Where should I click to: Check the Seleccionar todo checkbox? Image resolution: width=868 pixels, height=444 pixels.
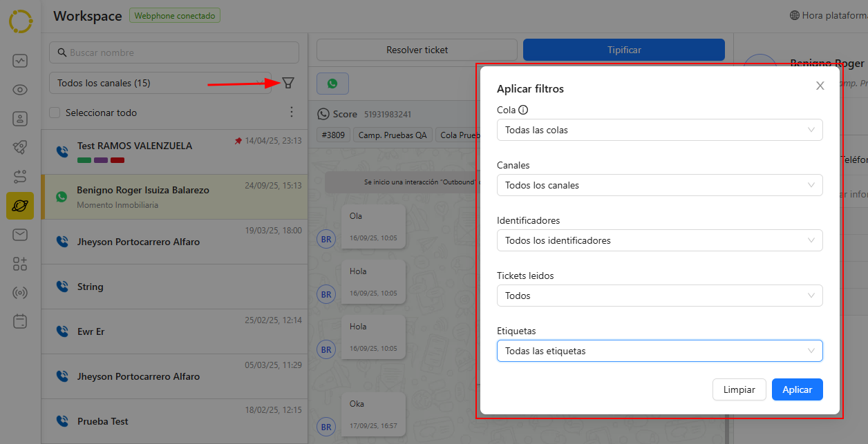coord(55,113)
